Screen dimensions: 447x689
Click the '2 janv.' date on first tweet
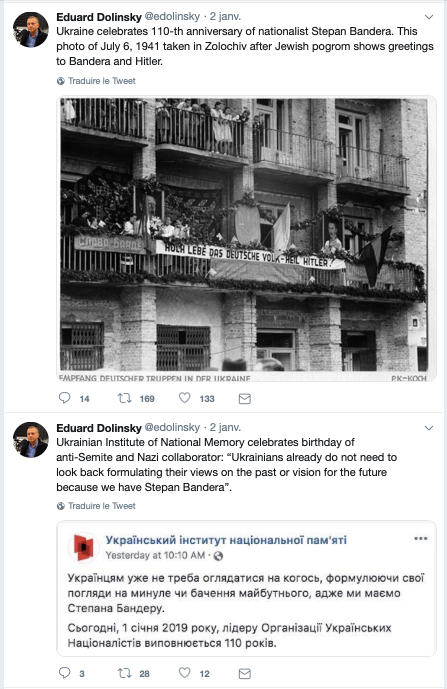coord(225,17)
